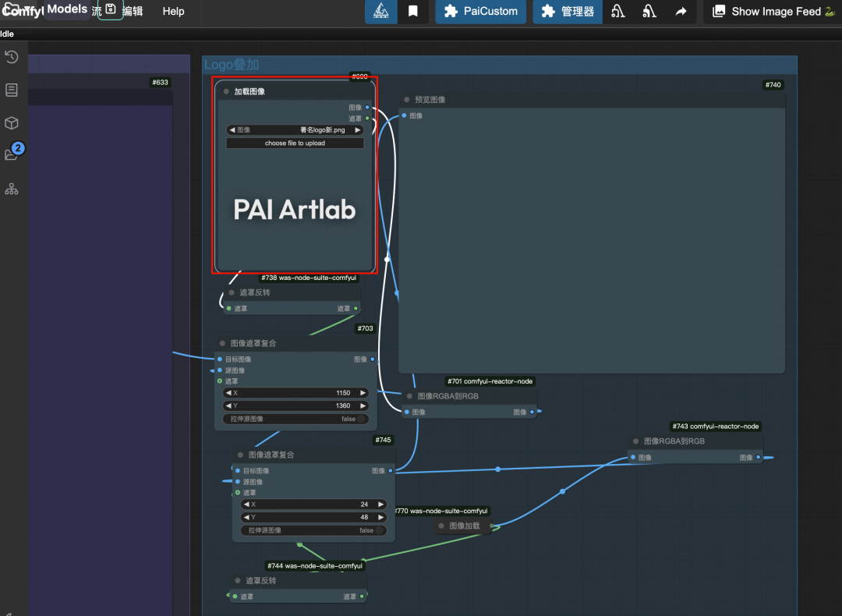Toggle 拉伸源图像 in the node with X 1150
The width and height of the screenshot is (842, 616).
(x=296, y=419)
